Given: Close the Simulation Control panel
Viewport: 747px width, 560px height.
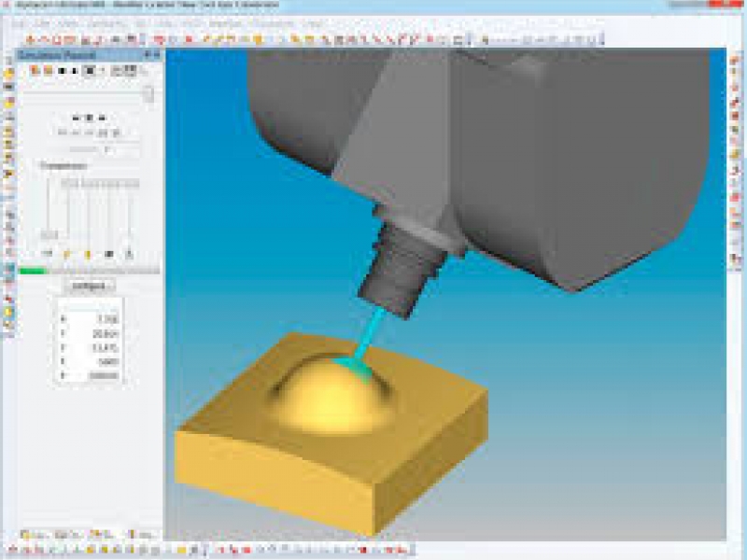Looking at the screenshot, I should point(156,55).
